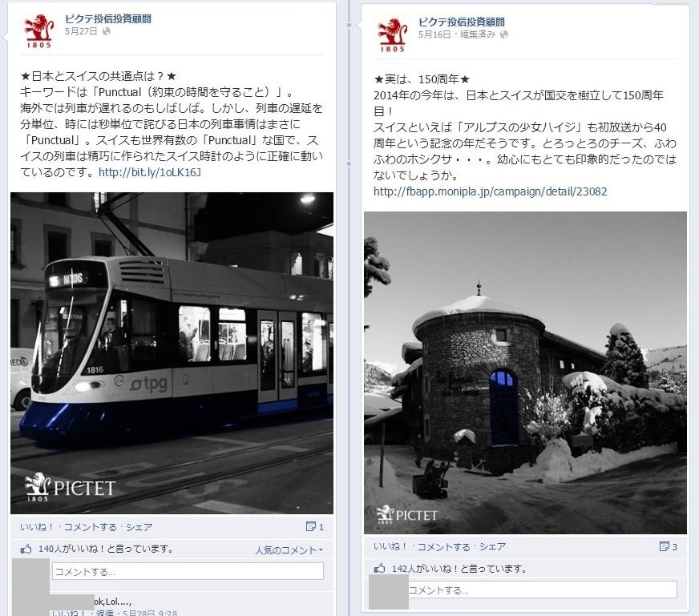This screenshot has width=699, height=616.
Task: Click Pictet lion logo on right post
Action: pos(392,34)
